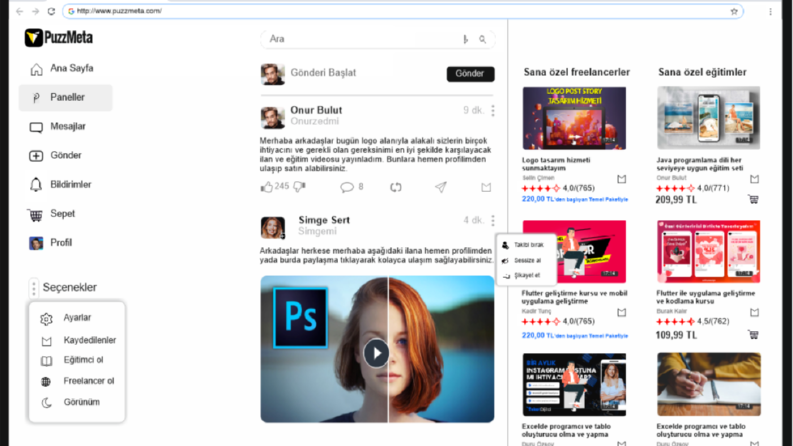Open Java programlama course thumbnail
Screen dimensions: 793x446
tap(709, 118)
